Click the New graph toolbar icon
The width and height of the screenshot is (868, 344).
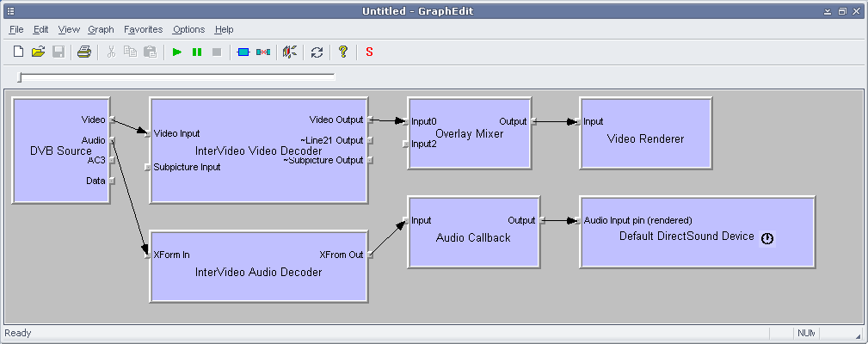[x=18, y=52]
